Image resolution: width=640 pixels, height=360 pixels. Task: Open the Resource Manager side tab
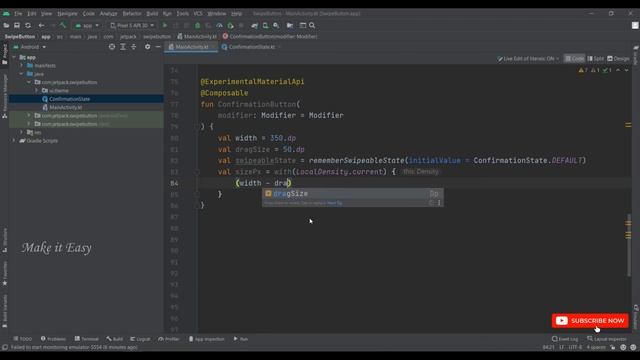[x=4, y=96]
